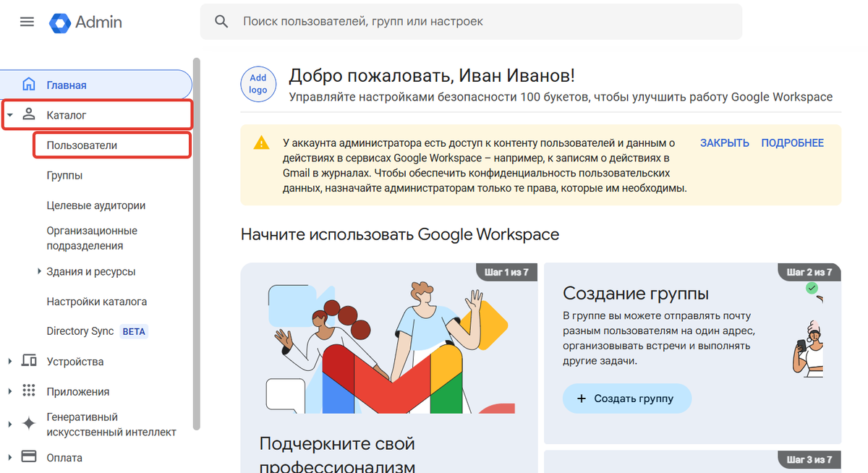Click the Создание группы card title
This screenshot has width=868, height=473.
(x=636, y=293)
